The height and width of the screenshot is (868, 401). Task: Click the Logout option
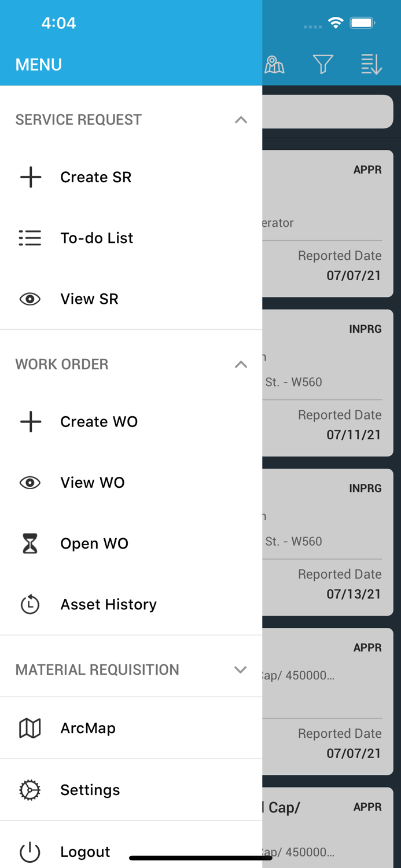(85, 852)
